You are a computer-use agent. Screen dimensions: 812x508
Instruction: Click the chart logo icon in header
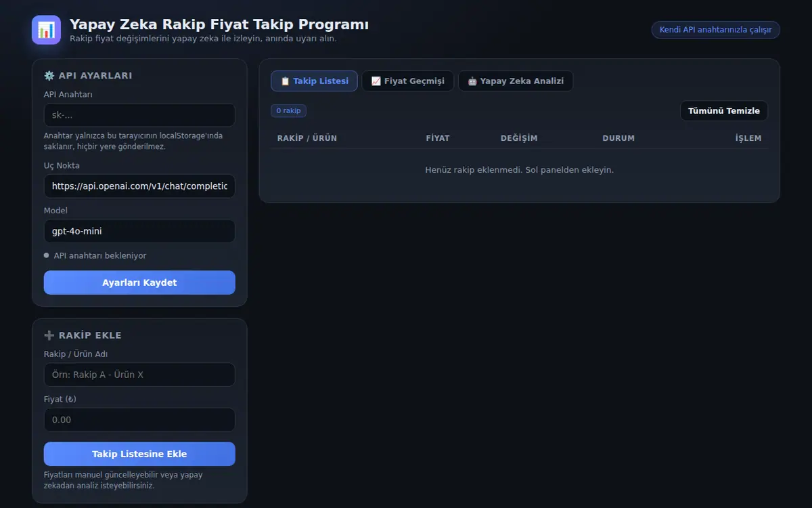click(x=46, y=30)
